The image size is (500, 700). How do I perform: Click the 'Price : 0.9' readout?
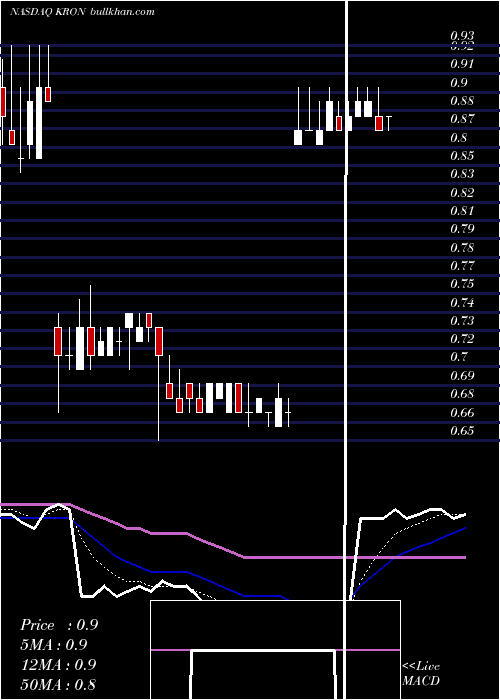[x=59, y=625]
